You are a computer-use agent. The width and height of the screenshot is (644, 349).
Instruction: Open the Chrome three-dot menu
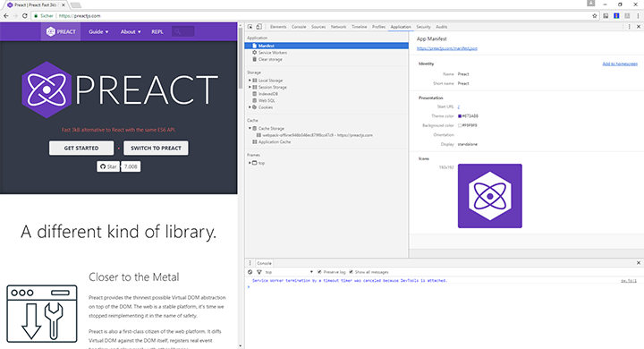(x=639, y=15)
